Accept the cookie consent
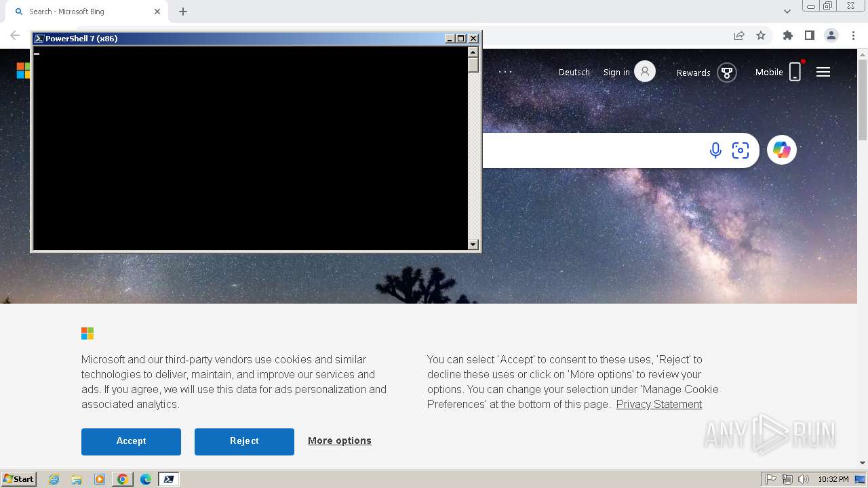Viewport: 868px width, 488px height. (x=131, y=441)
